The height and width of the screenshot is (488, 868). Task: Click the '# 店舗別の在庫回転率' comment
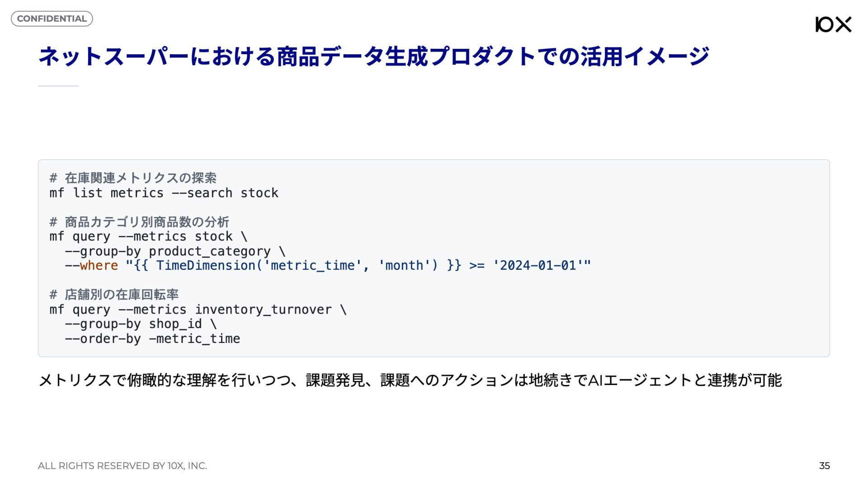pyautogui.click(x=114, y=295)
